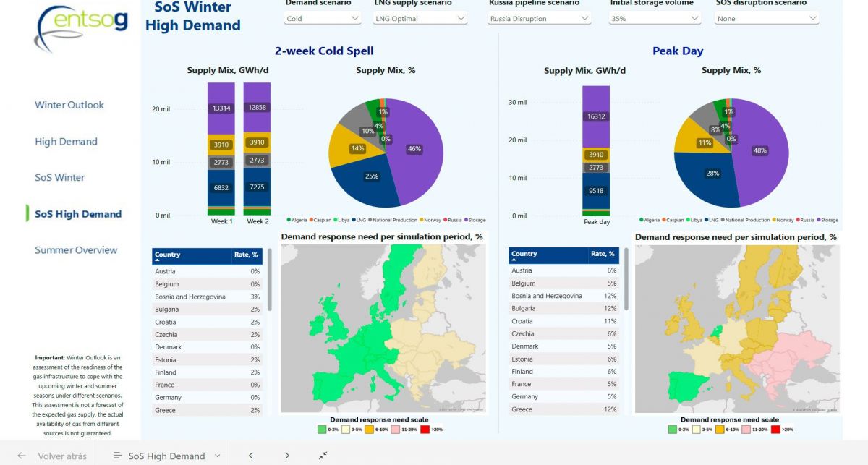Sort cold spell table by Country header

click(168, 255)
